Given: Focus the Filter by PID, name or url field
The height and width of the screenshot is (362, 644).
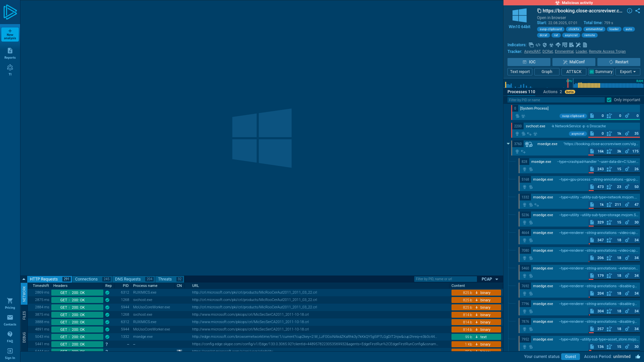Looking at the screenshot, I should pyautogui.click(x=445, y=279).
